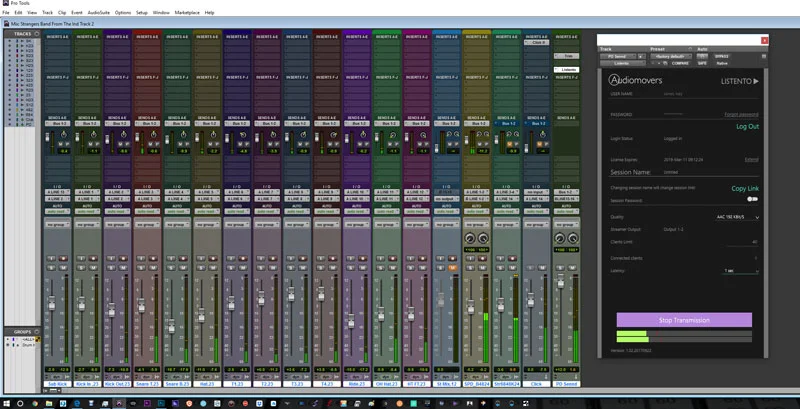This screenshot has width=800, height=409.
Task: Solo the Sub Kick track
Action: point(51,268)
